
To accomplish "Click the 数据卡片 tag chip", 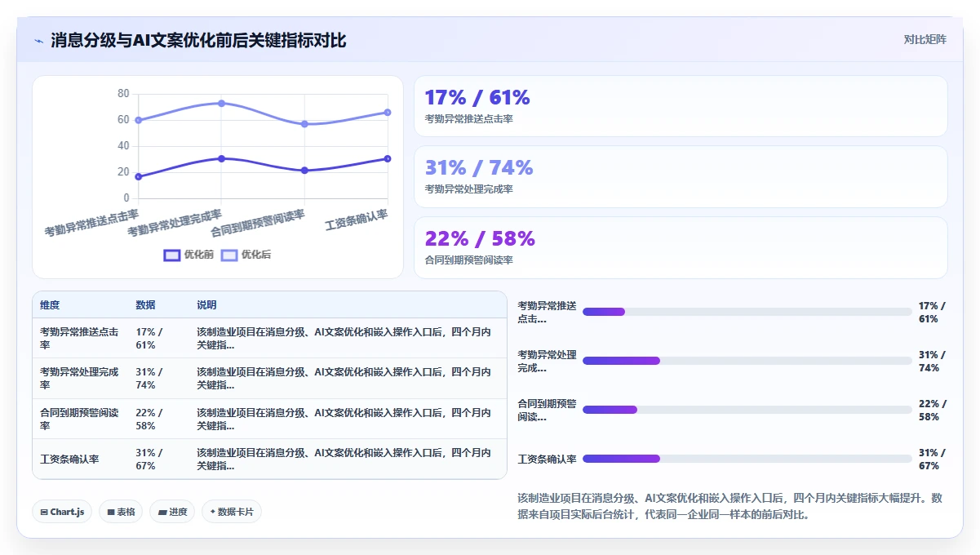I will pyautogui.click(x=232, y=512).
